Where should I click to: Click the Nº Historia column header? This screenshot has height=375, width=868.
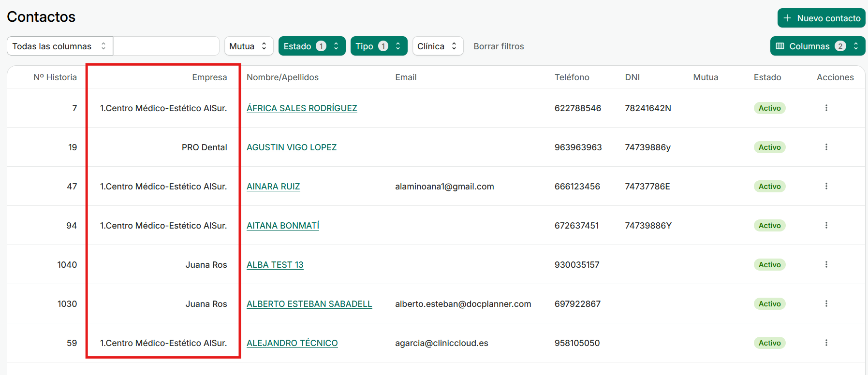point(55,77)
